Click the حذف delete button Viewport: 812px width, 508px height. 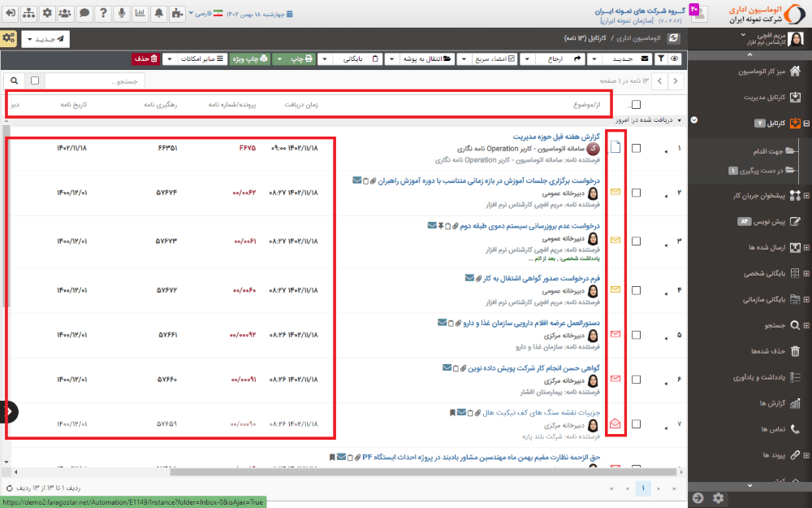pos(146,59)
